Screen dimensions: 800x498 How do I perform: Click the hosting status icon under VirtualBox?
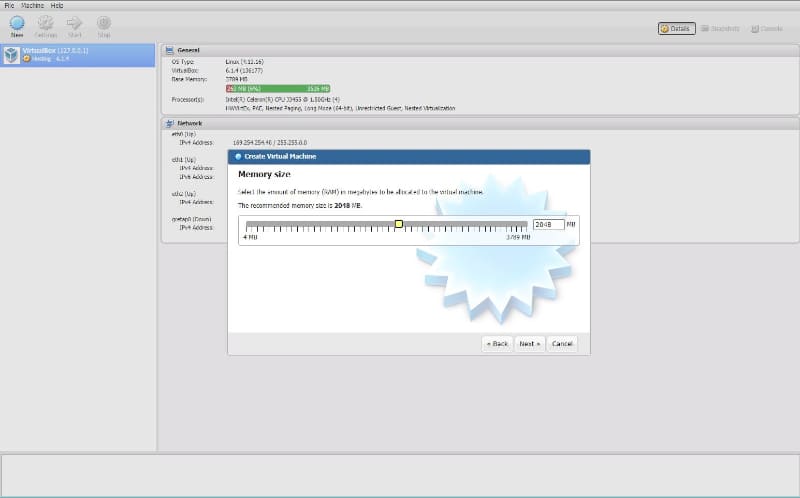point(27,59)
